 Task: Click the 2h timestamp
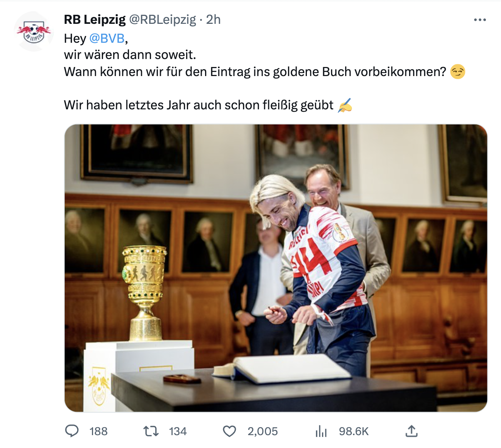(213, 20)
